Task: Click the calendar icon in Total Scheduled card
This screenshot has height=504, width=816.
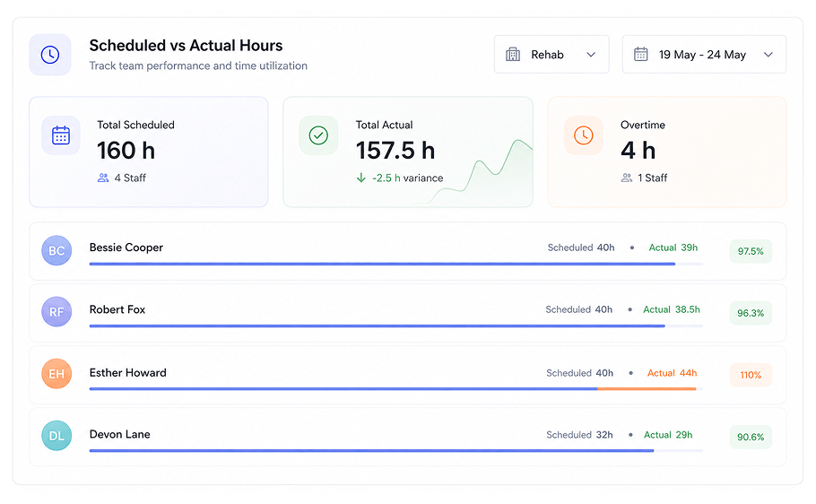Action: pyautogui.click(x=61, y=135)
